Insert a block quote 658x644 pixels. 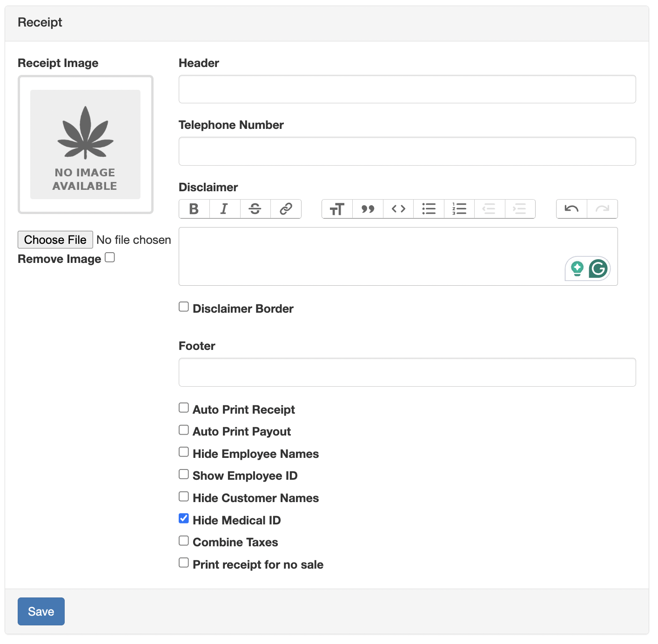[x=368, y=209]
